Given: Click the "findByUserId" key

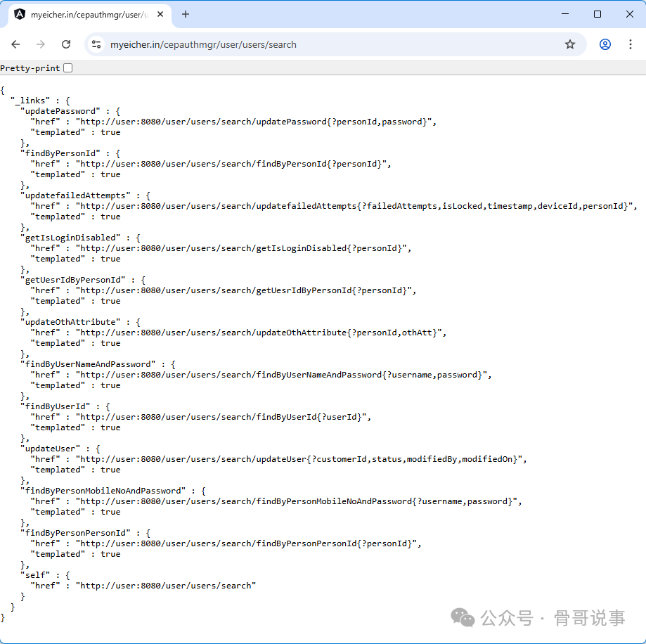Looking at the screenshot, I should pos(56,406).
